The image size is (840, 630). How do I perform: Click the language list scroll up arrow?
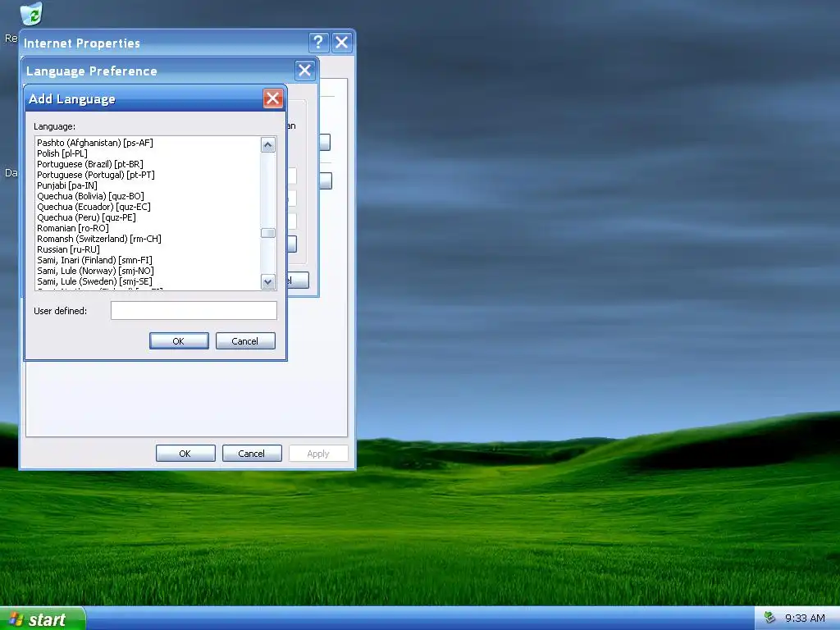pyautogui.click(x=268, y=144)
